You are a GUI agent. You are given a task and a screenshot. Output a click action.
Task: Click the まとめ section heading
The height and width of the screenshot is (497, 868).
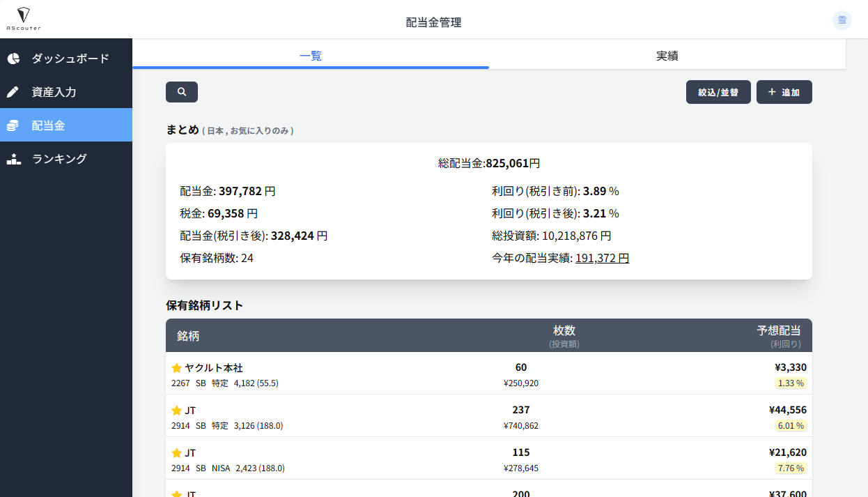click(183, 130)
